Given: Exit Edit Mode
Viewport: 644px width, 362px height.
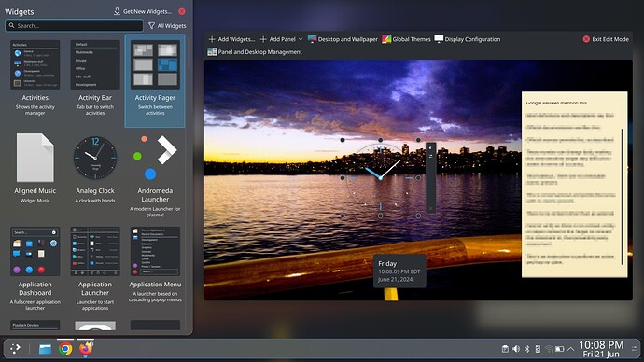Looking at the screenshot, I should (x=606, y=39).
